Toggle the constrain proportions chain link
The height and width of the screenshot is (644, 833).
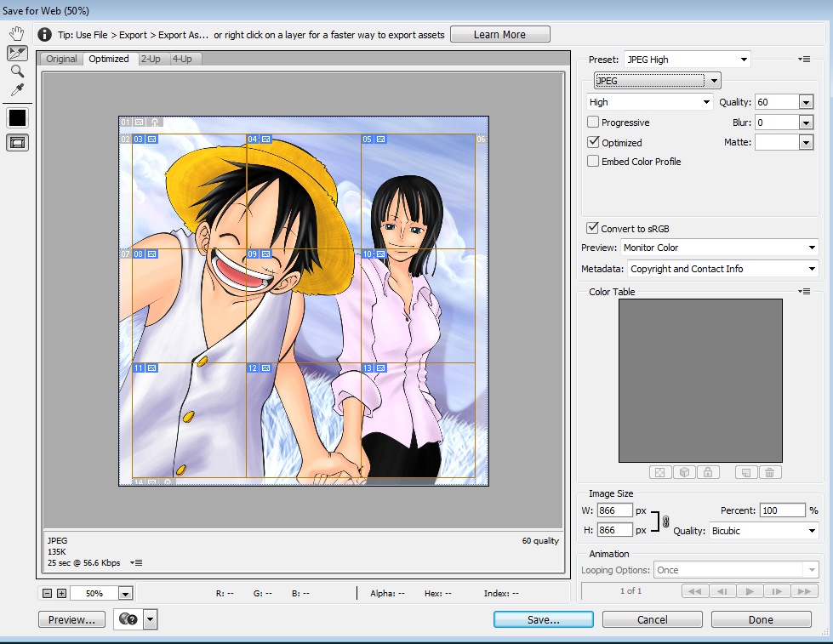pos(665,521)
